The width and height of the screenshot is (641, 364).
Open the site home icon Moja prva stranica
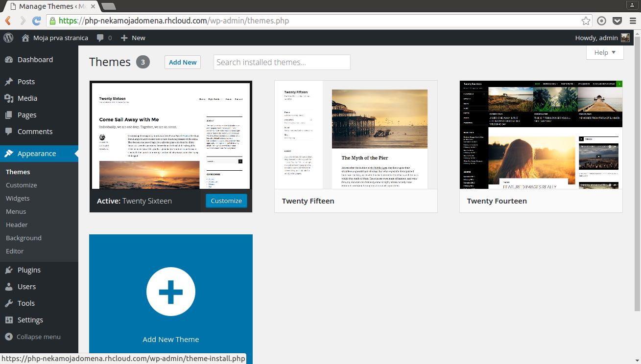tap(25, 38)
